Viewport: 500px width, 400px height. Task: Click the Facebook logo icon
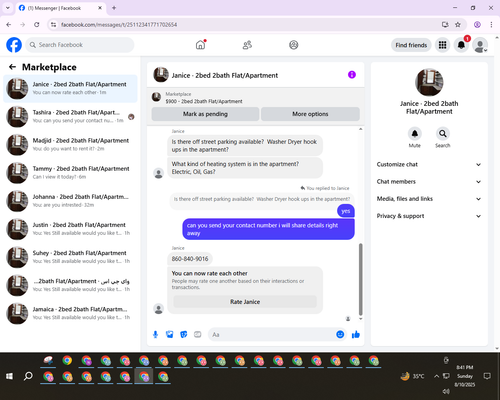14,45
